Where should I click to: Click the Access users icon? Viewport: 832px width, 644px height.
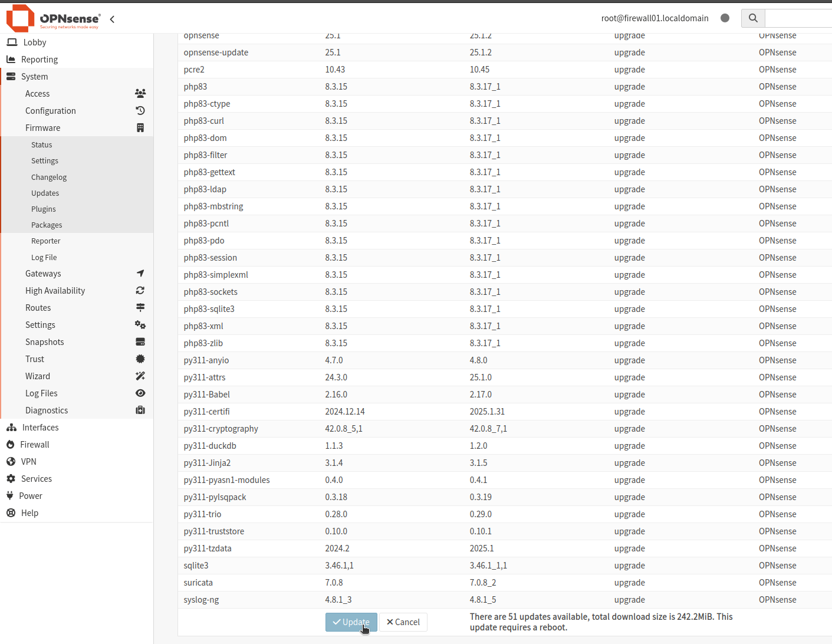pos(140,94)
